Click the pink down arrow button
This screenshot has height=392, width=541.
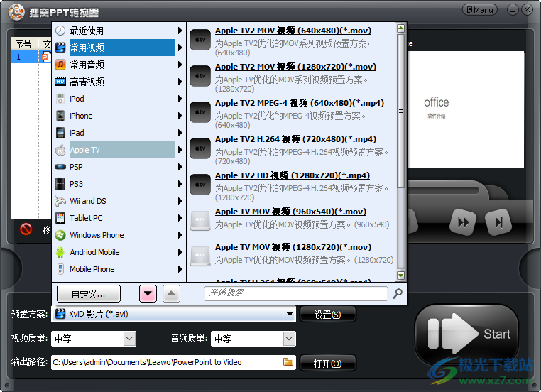(148, 294)
